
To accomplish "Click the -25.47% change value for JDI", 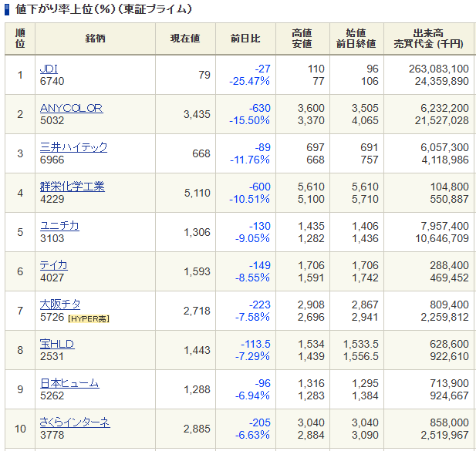I will [249, 81].
